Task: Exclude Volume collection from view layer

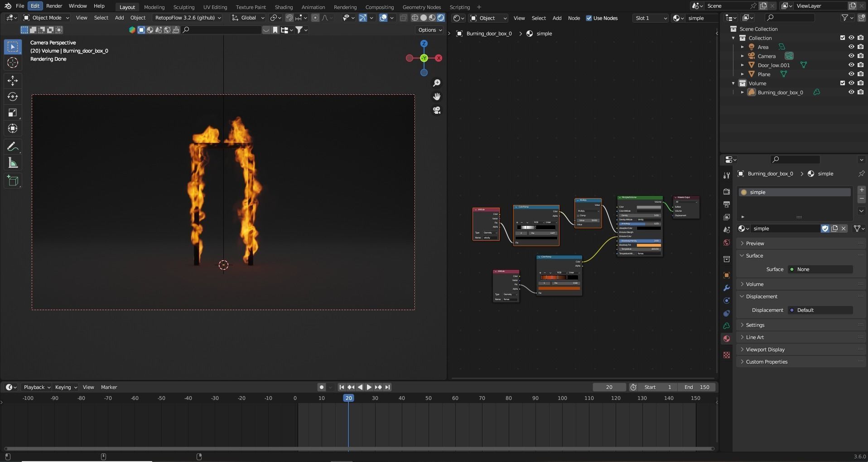Action: [843, 83]
